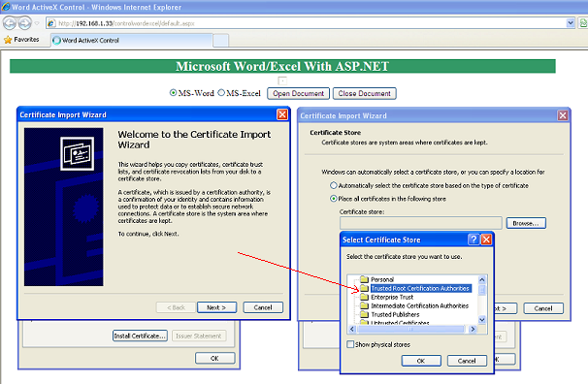Click the Internet Explorer logo in the title bar

[6, 7]
